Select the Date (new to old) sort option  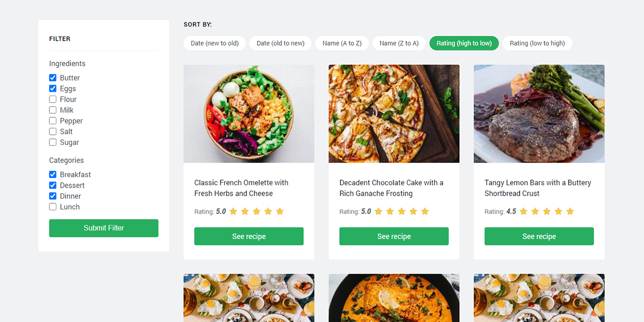[214, 43]
